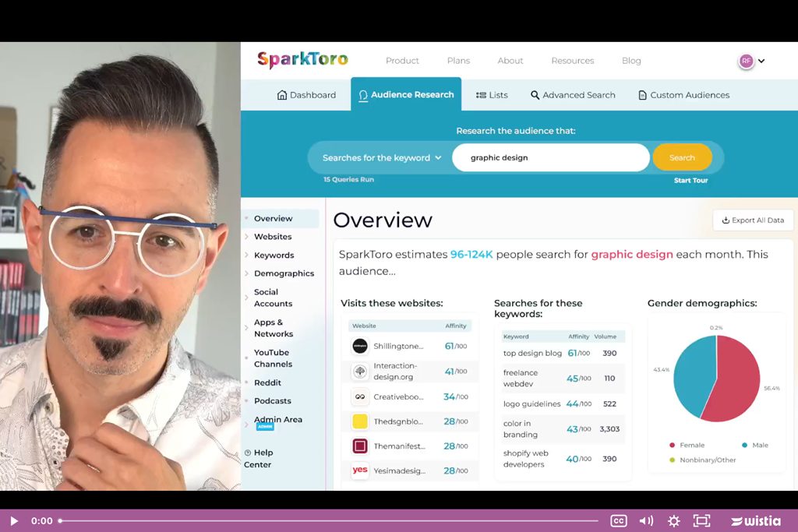Click the Creativeboom website icon

(360, 396)
